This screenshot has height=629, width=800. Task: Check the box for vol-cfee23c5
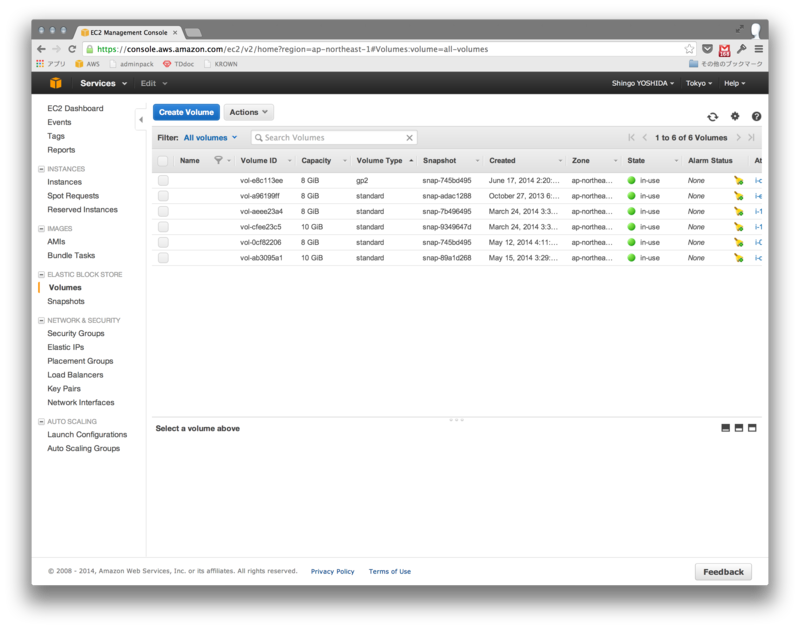163,227
